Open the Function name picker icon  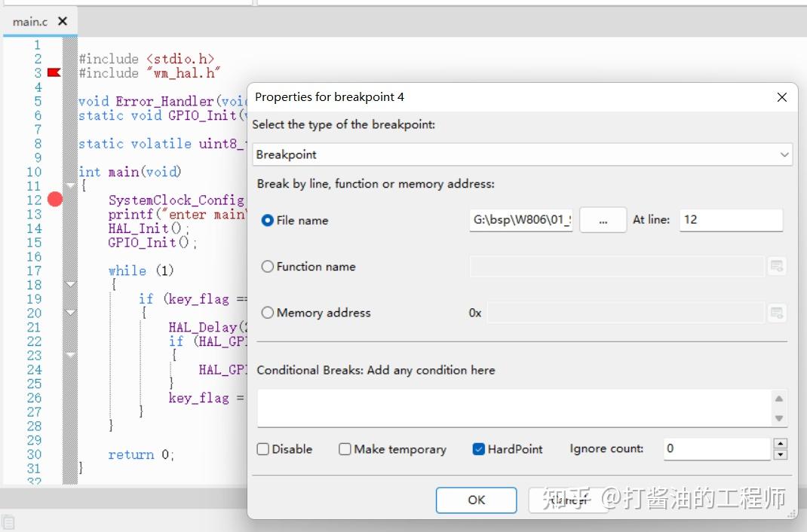[x=776, y=266]
